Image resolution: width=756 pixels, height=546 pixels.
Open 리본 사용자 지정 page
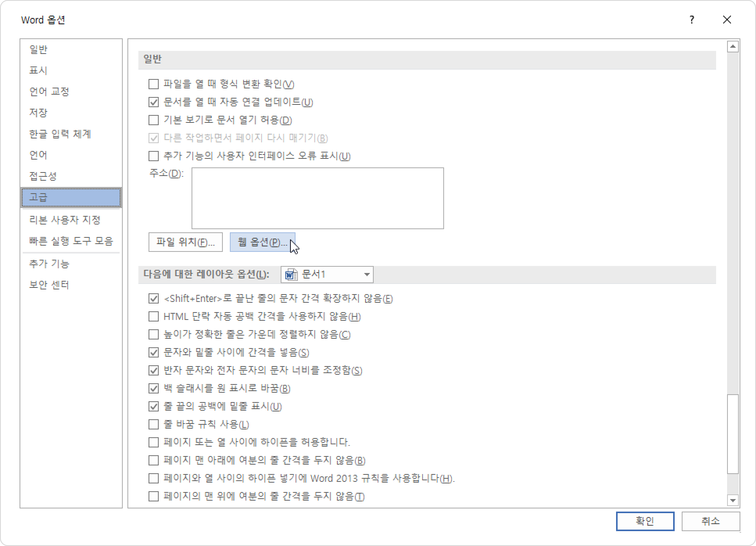point(71,220)
